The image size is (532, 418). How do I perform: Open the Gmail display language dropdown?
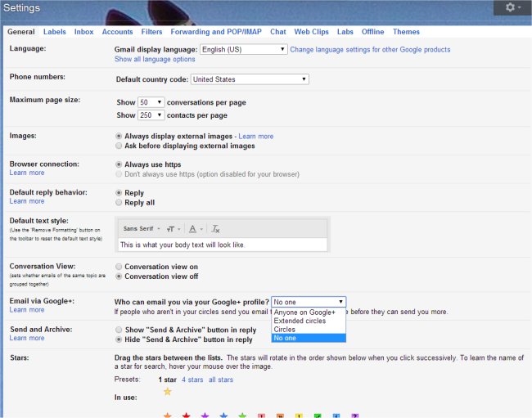(x=244, y=50)
